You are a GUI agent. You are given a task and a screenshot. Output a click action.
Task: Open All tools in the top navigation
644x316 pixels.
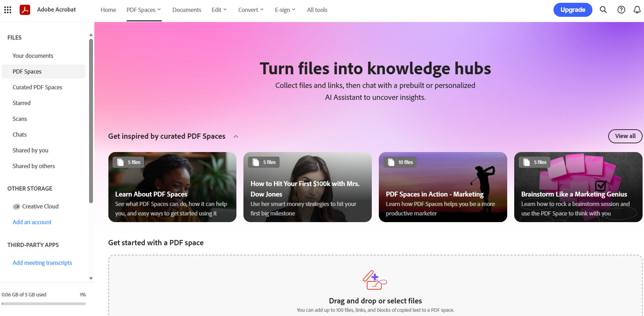click(317, 10)
